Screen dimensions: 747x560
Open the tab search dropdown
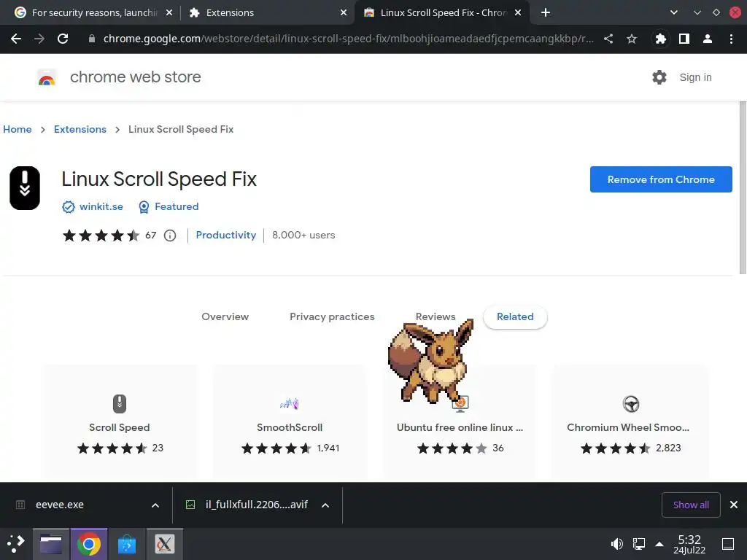[673, 13]
